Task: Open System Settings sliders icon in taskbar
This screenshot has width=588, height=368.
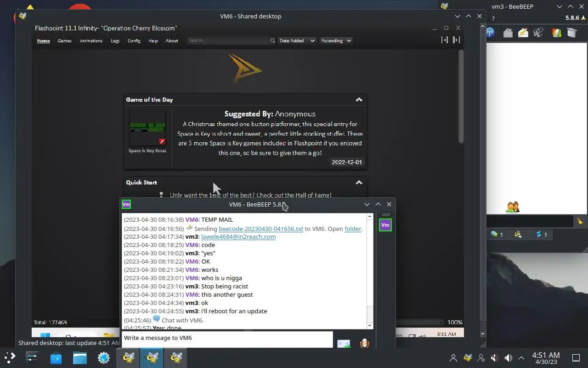Action: tap(32, 357)
